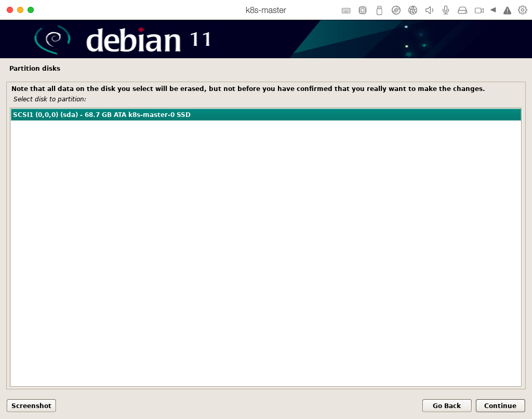
Task: Open the warning triangle alert icon
Action: tap(507, 10)
